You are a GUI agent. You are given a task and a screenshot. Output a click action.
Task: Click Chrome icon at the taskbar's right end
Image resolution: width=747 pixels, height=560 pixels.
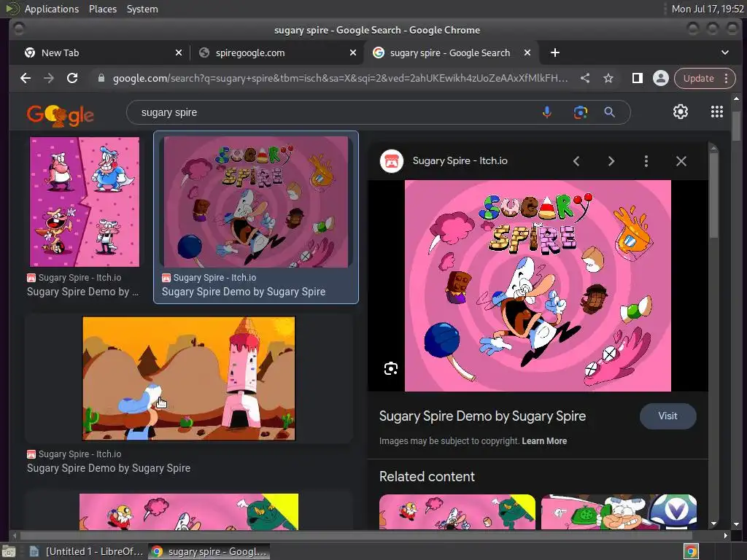click(x=691, y=551)
